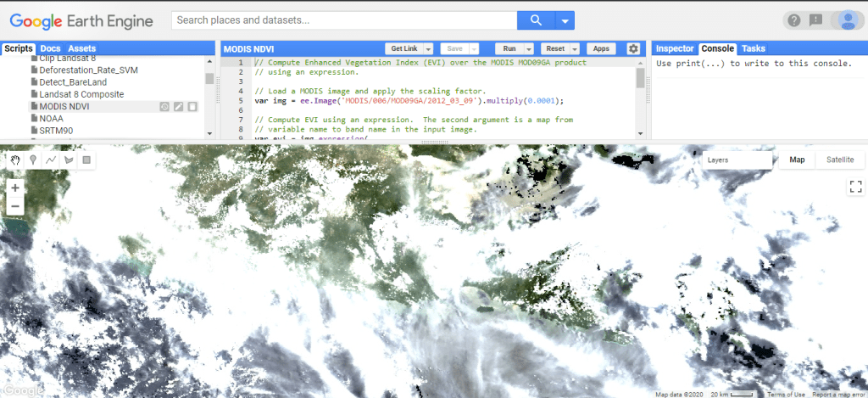Viewport: 868px width, 398px height.
Task: Choose the add marker drawing tool
Action: coord(33,159)
